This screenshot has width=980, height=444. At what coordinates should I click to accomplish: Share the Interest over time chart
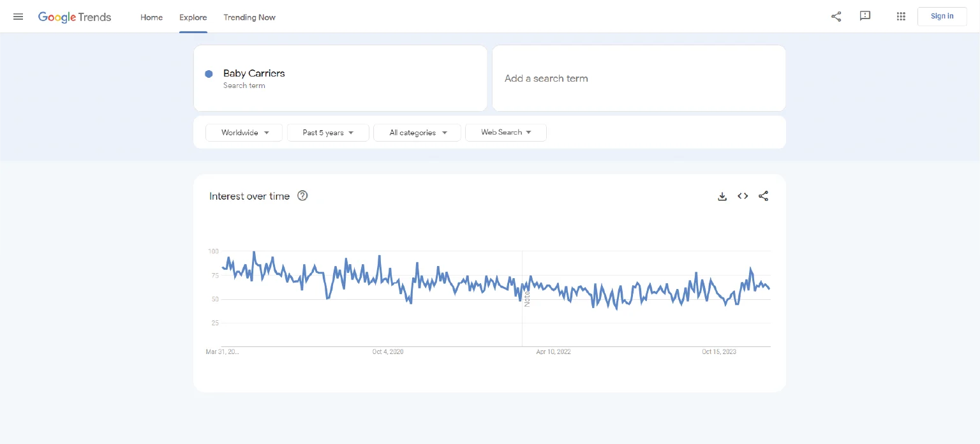click(x=763, y=196)
